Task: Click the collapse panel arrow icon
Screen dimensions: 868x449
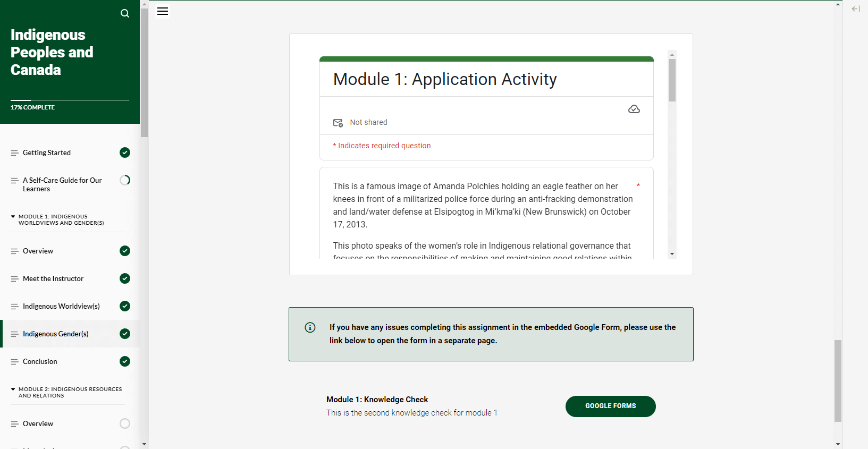Action: (x=856, y=9)
